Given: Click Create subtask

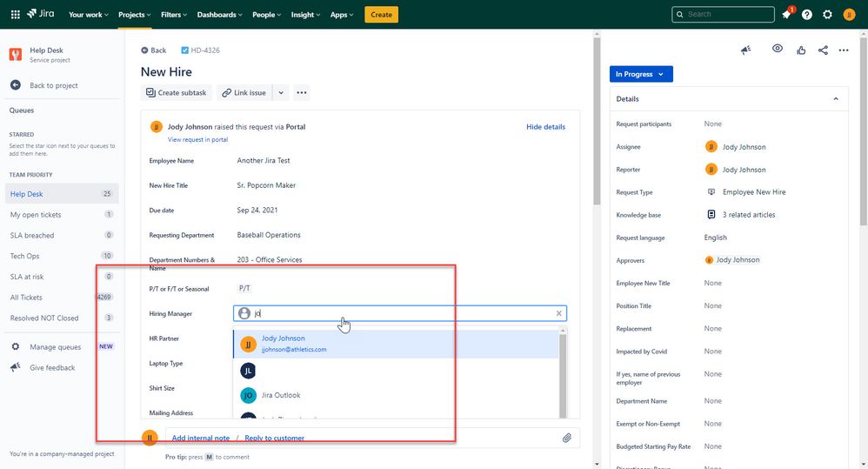Looking at the screenshot, I should point(176,92).
